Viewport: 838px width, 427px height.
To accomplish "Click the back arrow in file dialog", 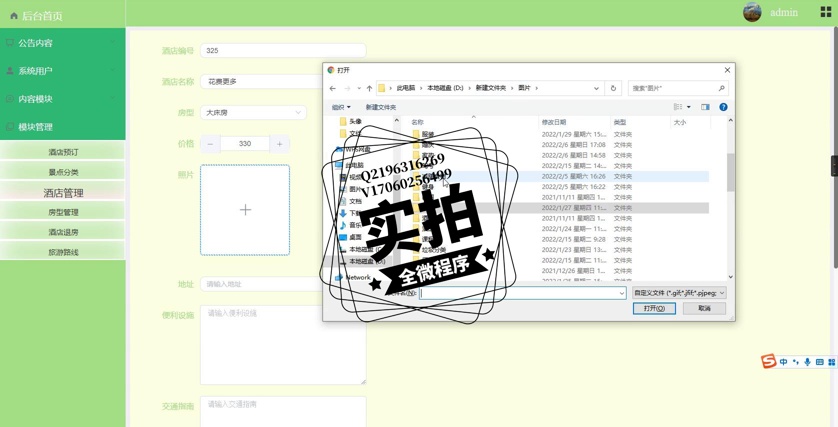I will click(x=333, y=88).
